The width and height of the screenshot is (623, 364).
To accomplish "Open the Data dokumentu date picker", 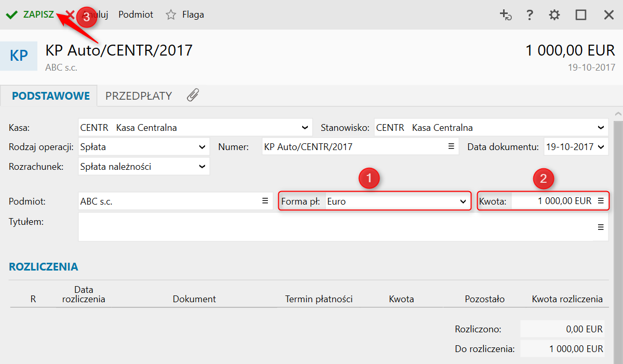I will (601, 147).
